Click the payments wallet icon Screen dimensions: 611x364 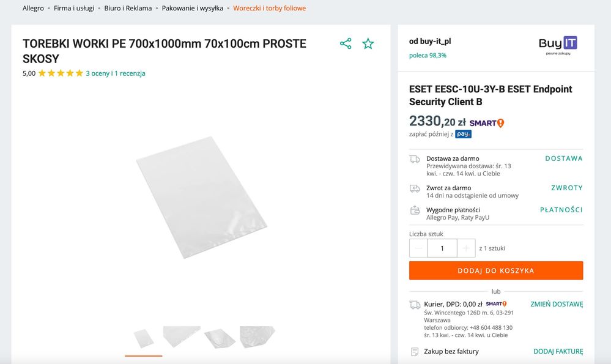click(x=415, y=210)
